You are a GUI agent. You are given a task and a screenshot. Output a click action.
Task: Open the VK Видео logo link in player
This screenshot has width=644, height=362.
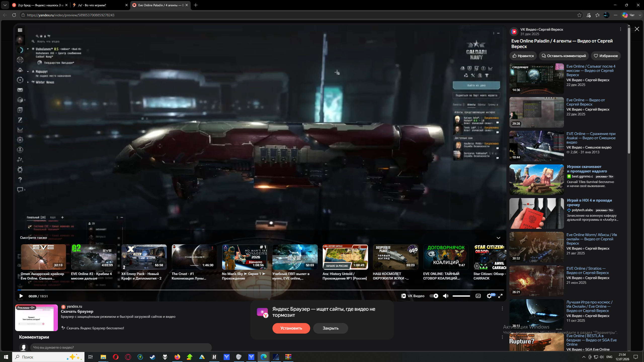click(x=413, y=296)
